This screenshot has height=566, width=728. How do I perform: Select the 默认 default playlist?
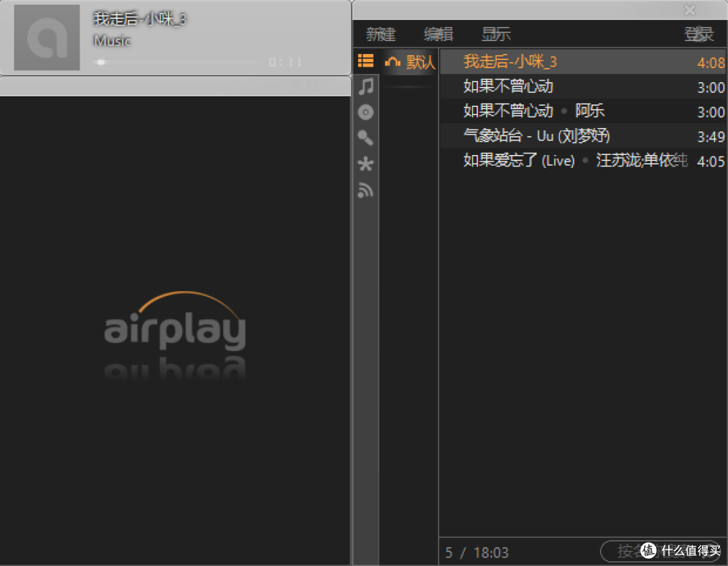click(410, 62)
